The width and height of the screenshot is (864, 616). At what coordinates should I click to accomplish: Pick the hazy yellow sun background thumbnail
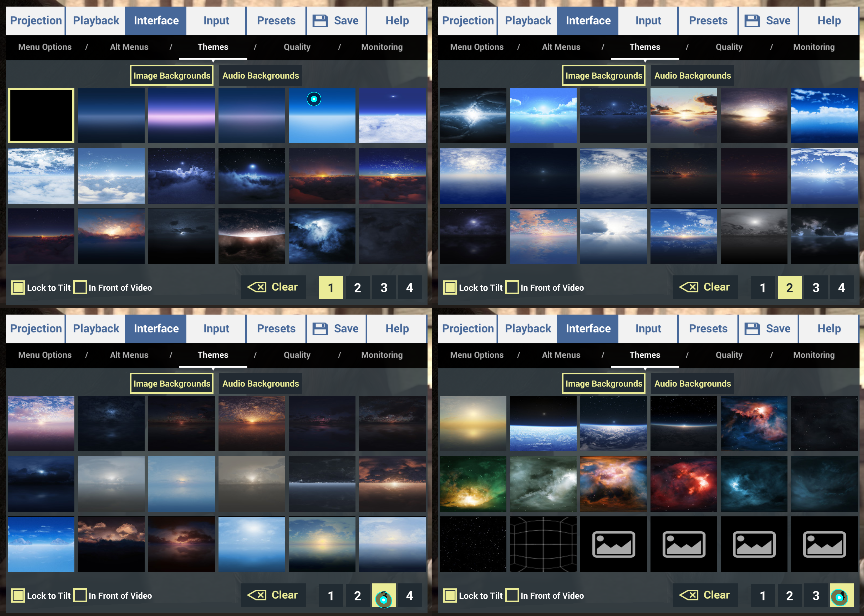[x=473, y=424]
